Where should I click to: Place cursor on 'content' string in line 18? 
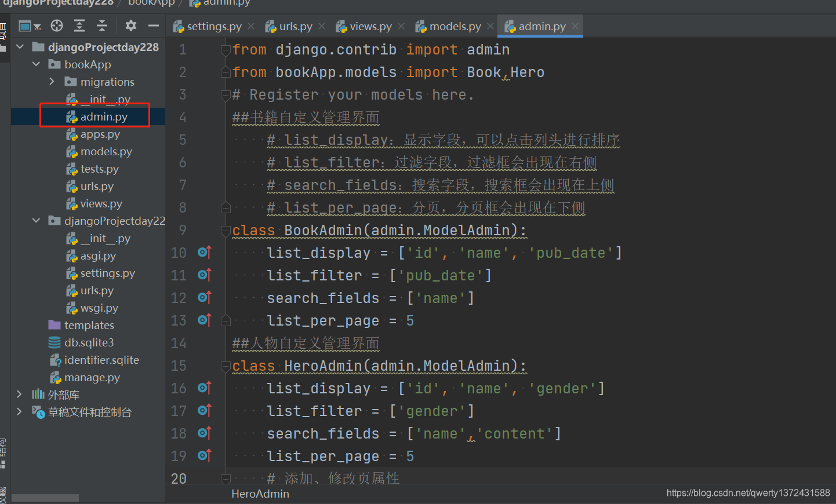click(514, 433)
